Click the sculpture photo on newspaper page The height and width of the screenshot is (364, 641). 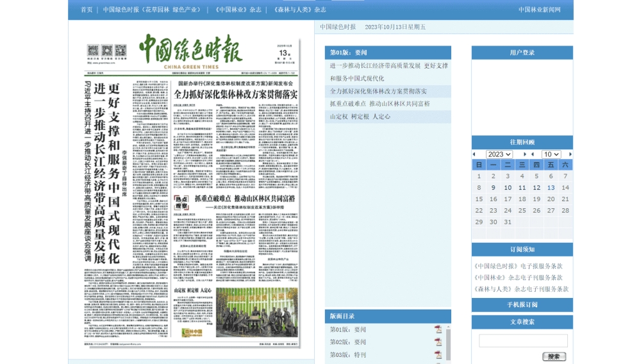coord(257,313)
